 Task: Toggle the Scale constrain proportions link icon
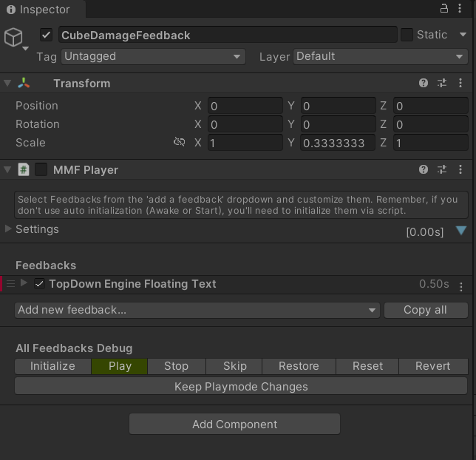pos(179,142)
